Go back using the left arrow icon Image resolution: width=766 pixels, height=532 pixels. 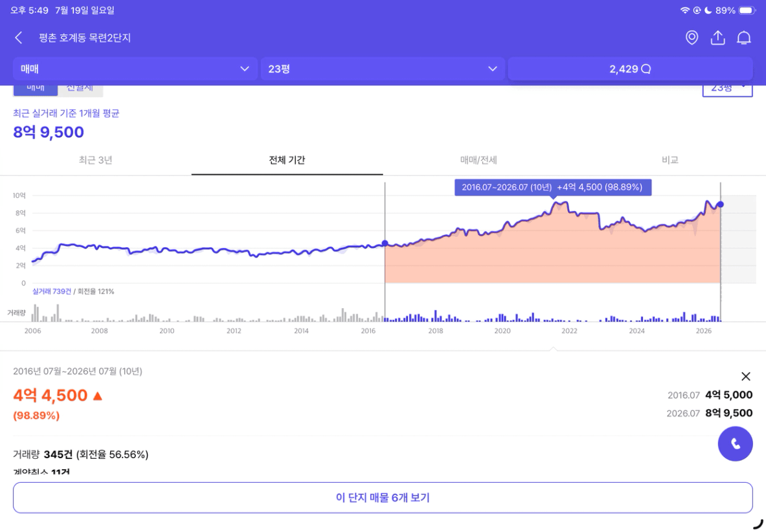(19, 38)
